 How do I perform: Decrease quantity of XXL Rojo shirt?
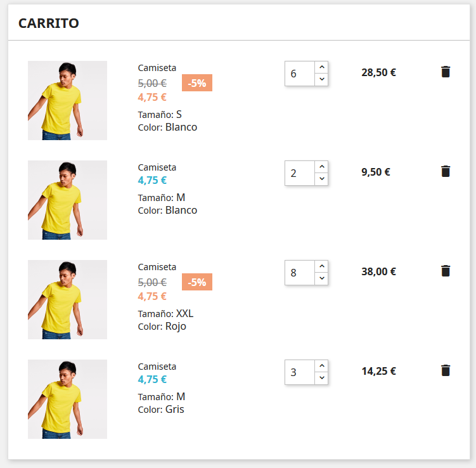(x=322, y=278)
